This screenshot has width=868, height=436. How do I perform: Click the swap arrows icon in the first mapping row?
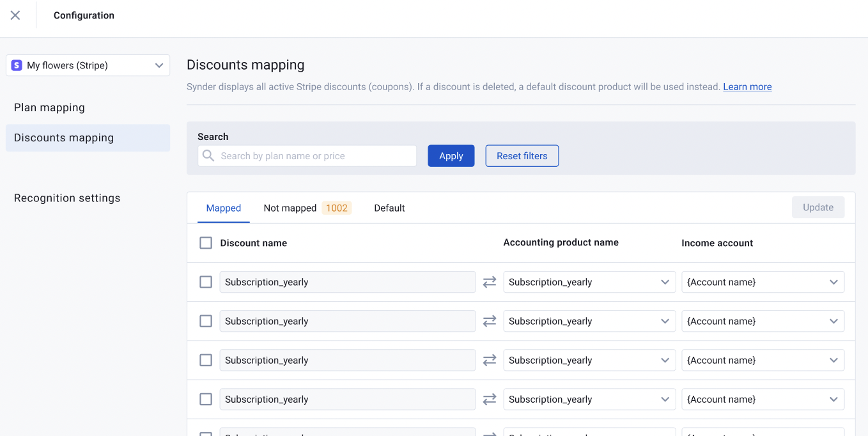tap(490, 282)
